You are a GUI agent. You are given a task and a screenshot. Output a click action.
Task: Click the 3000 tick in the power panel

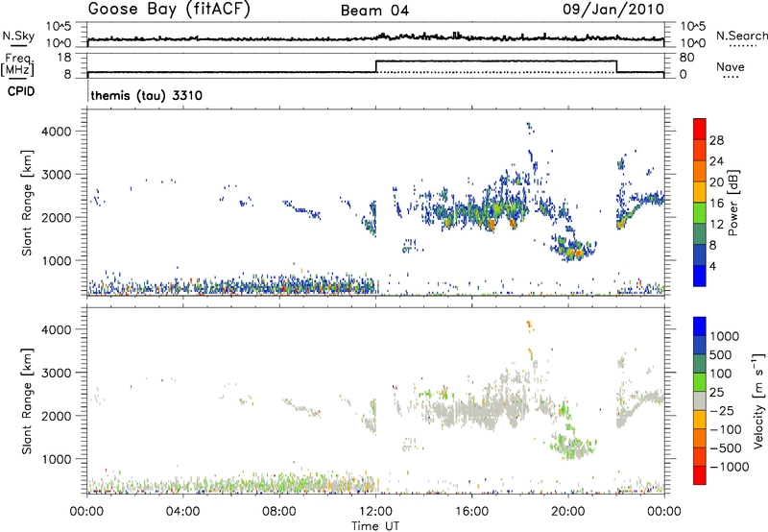[x=56, y=175]
